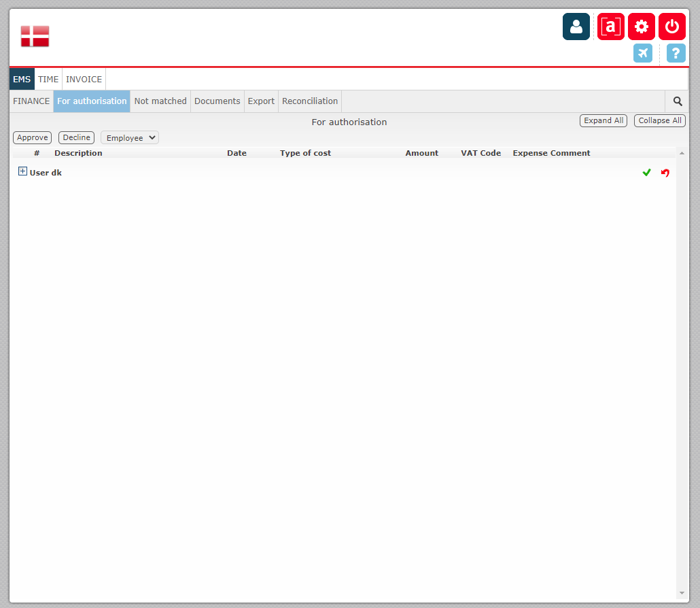Screen dimensions: 700x608
Task: Click the Expand All button
Action: click(x=603, y=120)
